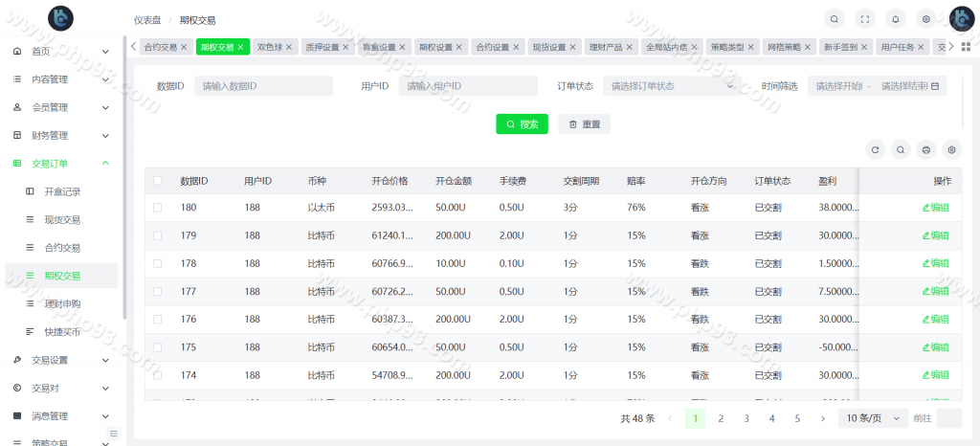Click the green 搜索 button
This screenshot has height=446, width=980.
tap(522, 124)
